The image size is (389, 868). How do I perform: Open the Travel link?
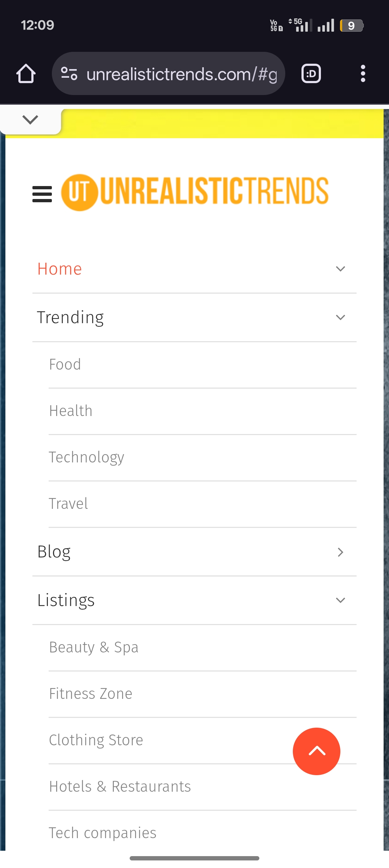(68, 504)
